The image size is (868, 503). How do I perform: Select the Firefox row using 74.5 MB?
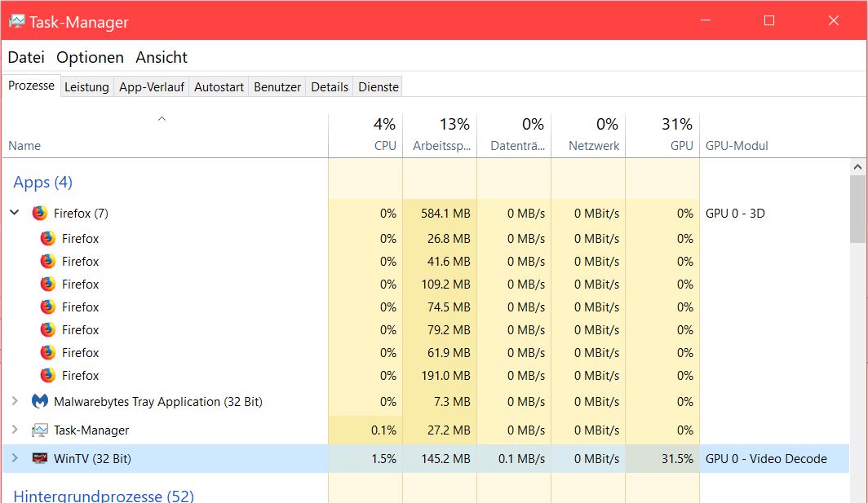click(163, 307)
